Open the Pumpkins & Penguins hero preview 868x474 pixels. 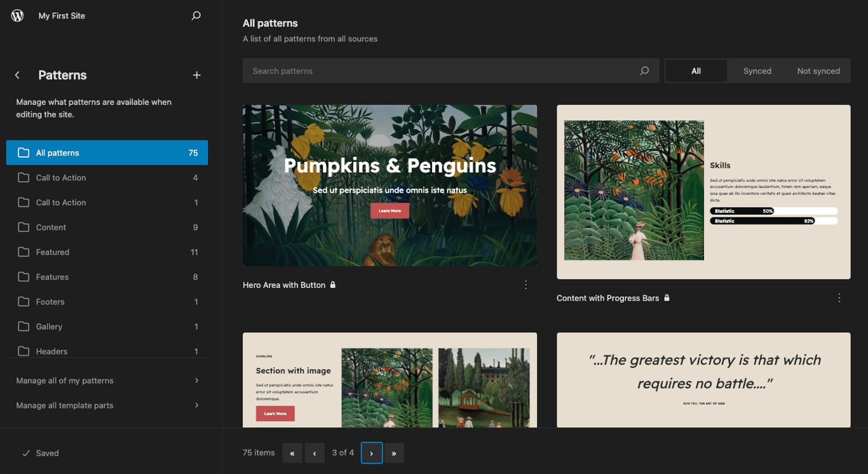[390, 186]
